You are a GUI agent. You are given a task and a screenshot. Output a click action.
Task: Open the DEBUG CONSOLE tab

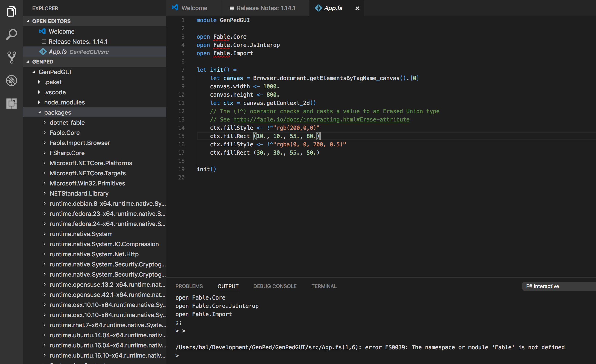pyautogui.click(x=275, y=286)
